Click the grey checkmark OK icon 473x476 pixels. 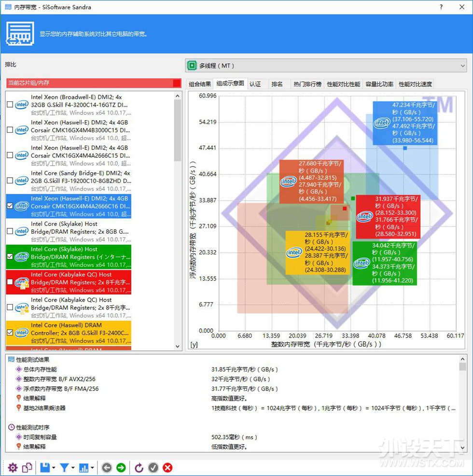click(153, 467)
